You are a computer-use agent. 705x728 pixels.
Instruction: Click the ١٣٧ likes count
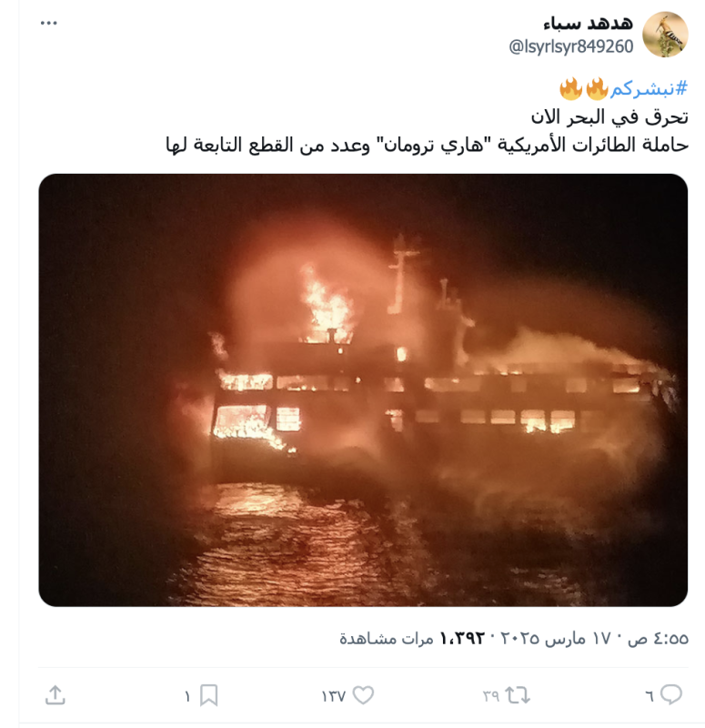(x=333, y=696)
